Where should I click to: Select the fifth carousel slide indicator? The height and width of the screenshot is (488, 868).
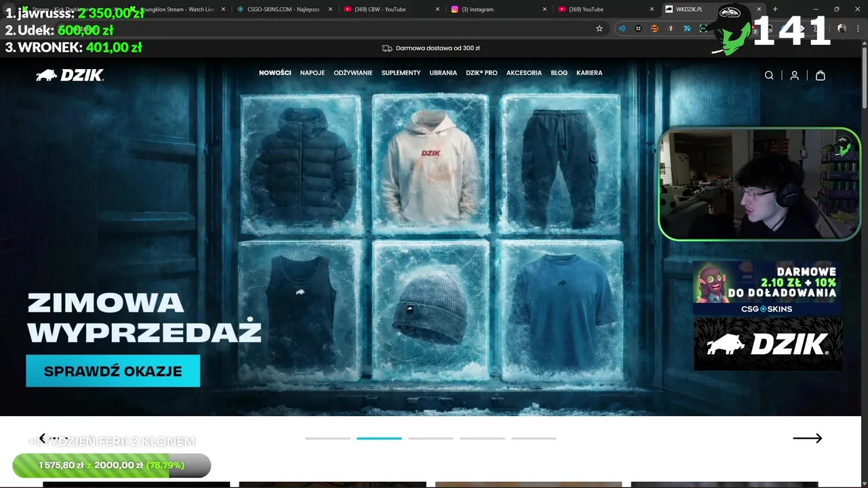[x=534, y=439]
